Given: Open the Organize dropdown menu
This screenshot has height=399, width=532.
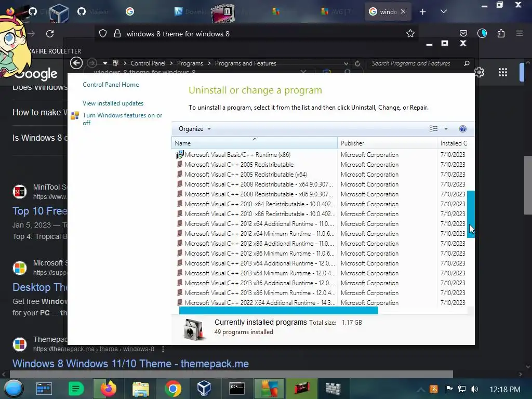Looking at the screenshot, I should coord(195,129).
